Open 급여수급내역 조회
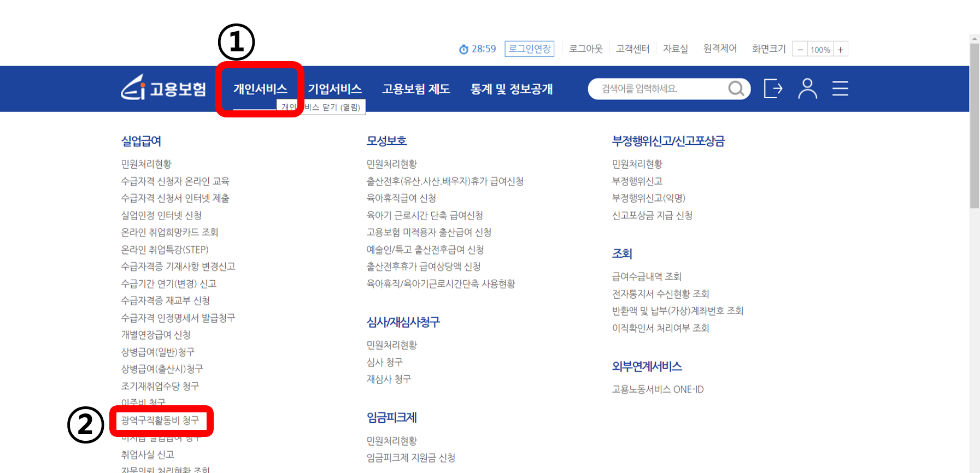The height and width of the screenshot is (473, 980). [x=647, y=276]
